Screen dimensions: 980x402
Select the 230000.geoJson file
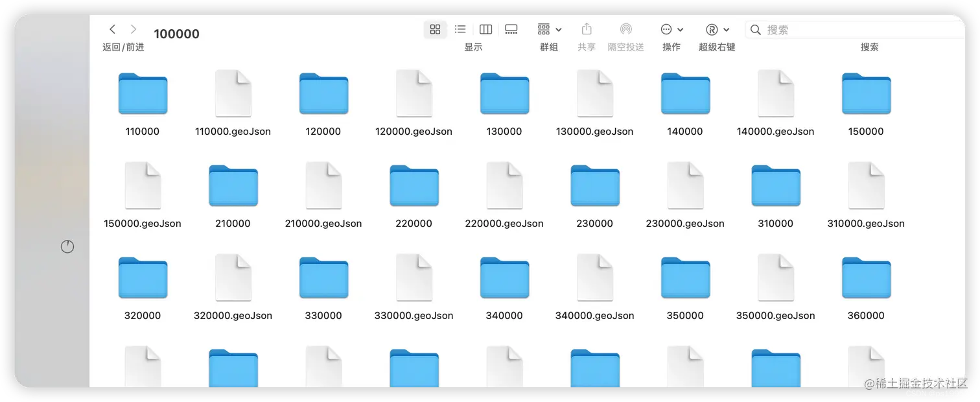[685, 186]
